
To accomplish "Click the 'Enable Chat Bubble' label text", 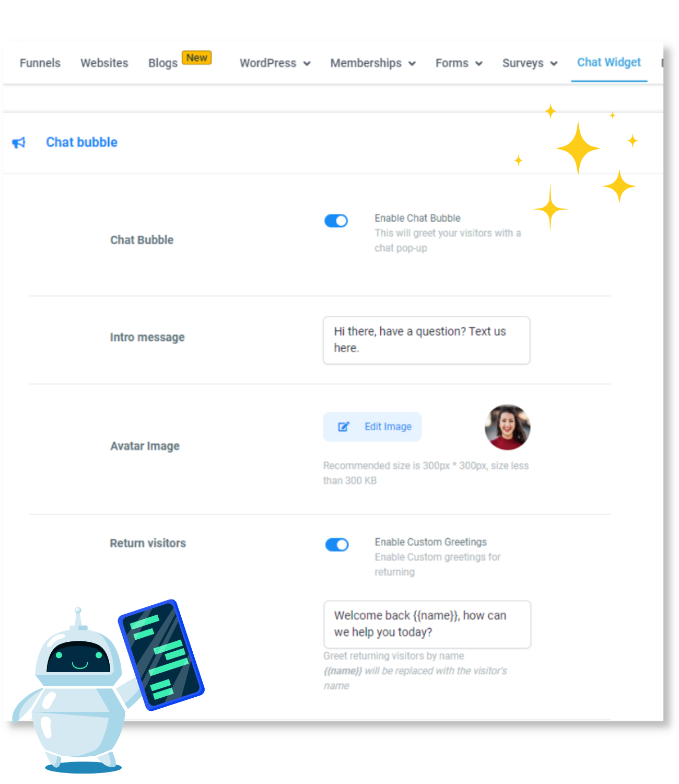I will click(x=417, y=218).
